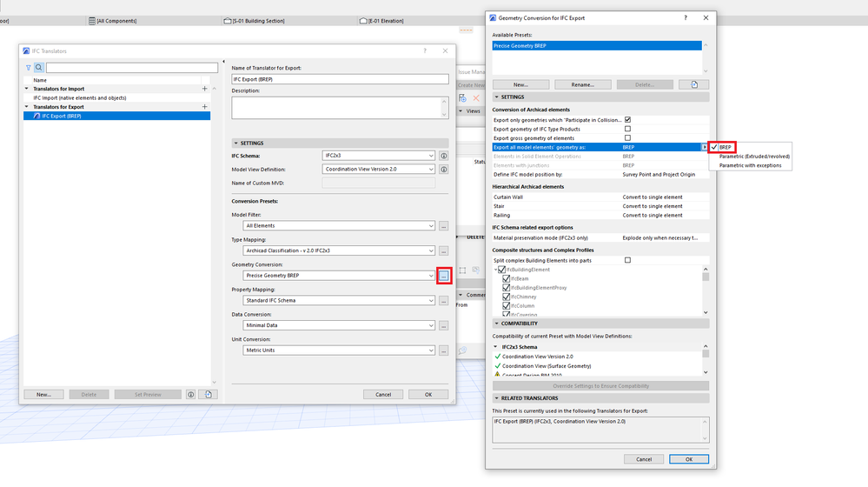Image resolution: width=868 pixels, height=487 pixels.
Task: Collapse Translators for Import group
Action: [27, 89]
